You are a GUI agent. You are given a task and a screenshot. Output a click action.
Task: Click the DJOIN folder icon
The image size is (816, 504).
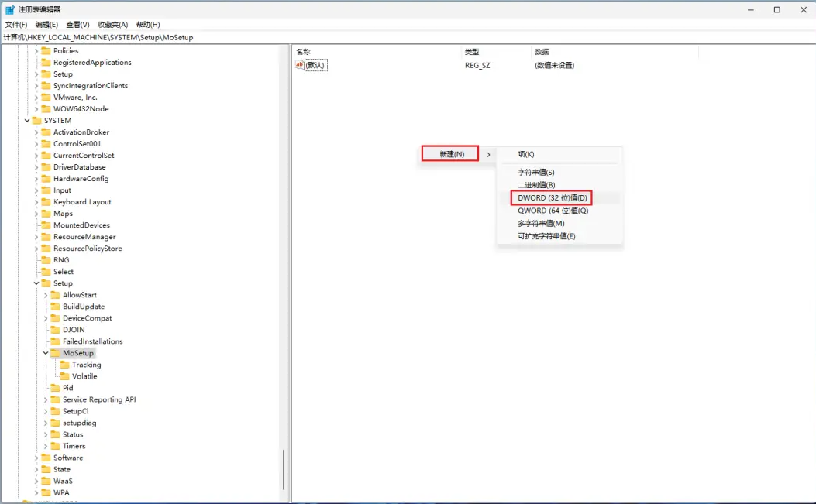(x=56, y=330)
